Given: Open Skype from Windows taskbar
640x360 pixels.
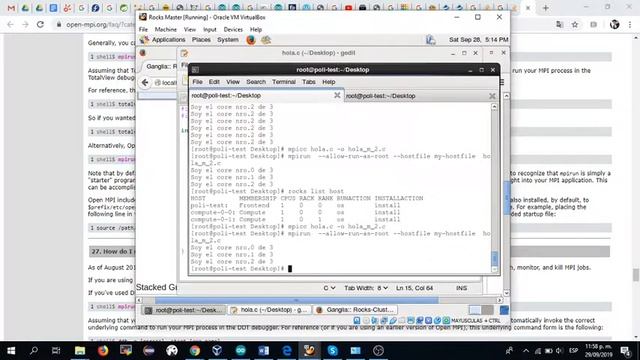Looking at the screenshot, I should [x=332, y=351].
